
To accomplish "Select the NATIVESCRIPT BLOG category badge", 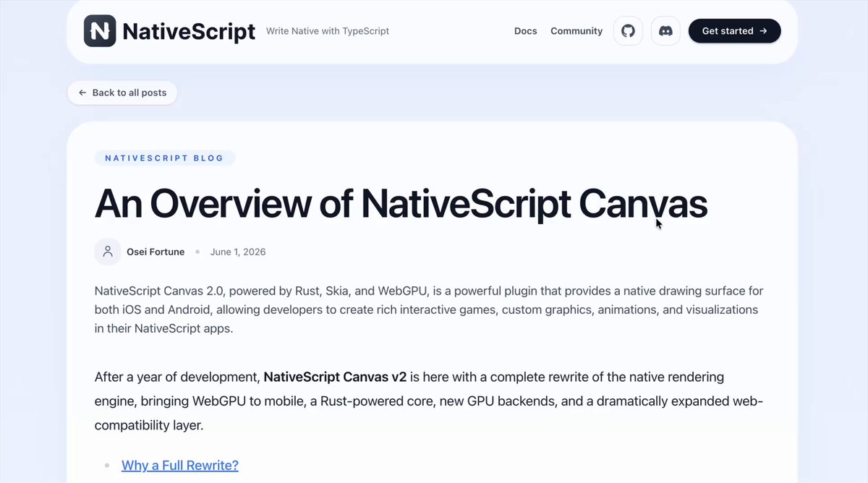I will click(165, 158).
